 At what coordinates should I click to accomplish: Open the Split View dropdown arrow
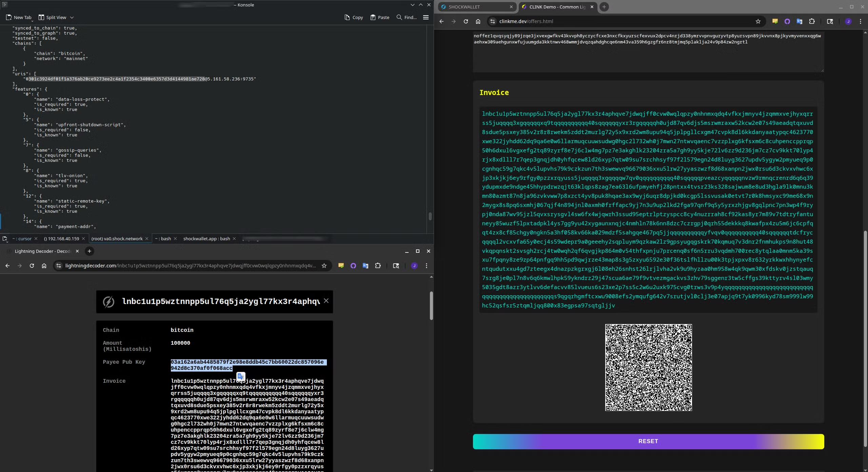coord(72,17)
